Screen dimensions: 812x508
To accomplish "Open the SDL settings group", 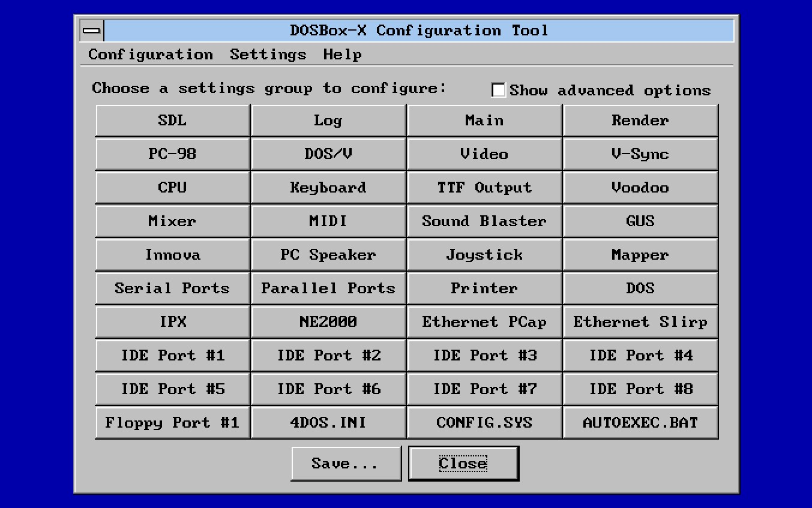I will tap(172, 120).
